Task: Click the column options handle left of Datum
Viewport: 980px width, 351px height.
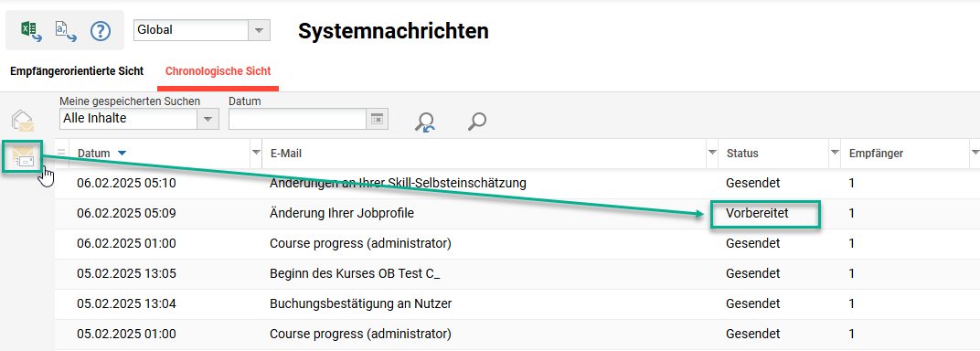Action: click(x=61, y=153)
